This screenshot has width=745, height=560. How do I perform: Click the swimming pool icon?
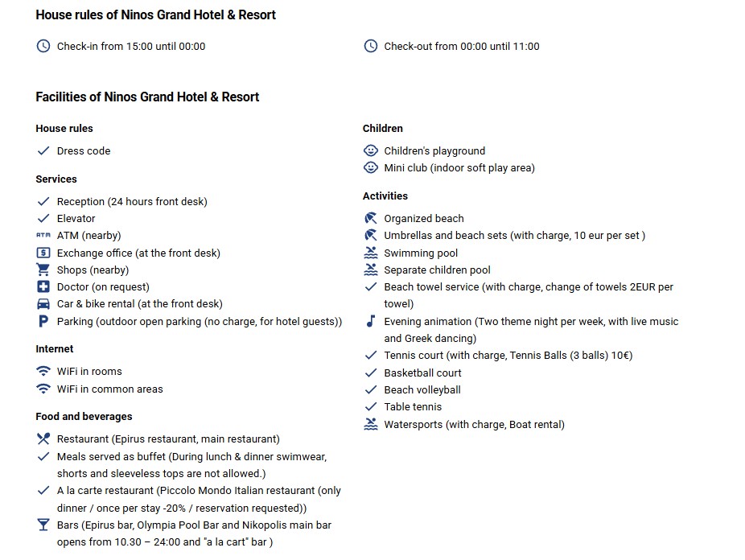(x=371, y=253)
